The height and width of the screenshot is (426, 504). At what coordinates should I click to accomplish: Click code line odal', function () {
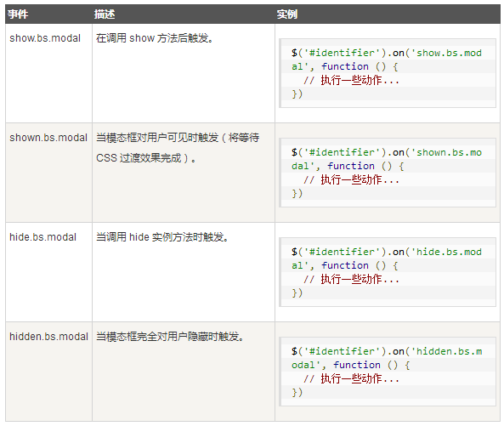[x=351, y=365]
